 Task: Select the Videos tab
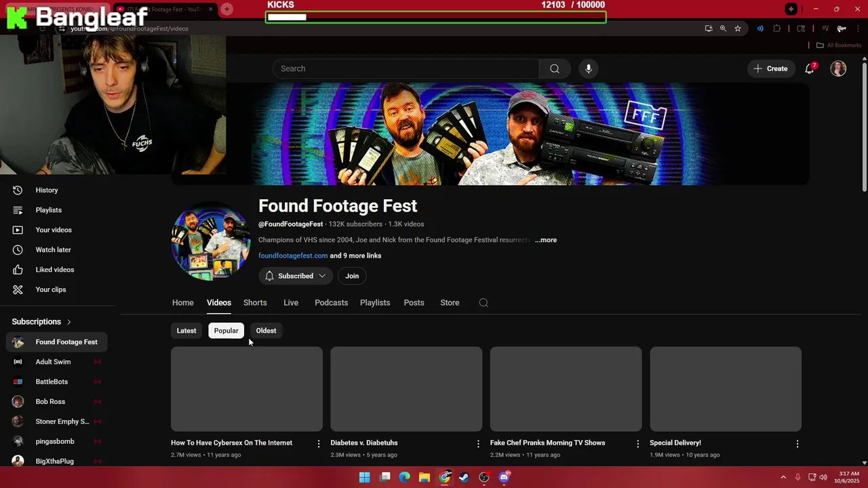tap(219, 303)
